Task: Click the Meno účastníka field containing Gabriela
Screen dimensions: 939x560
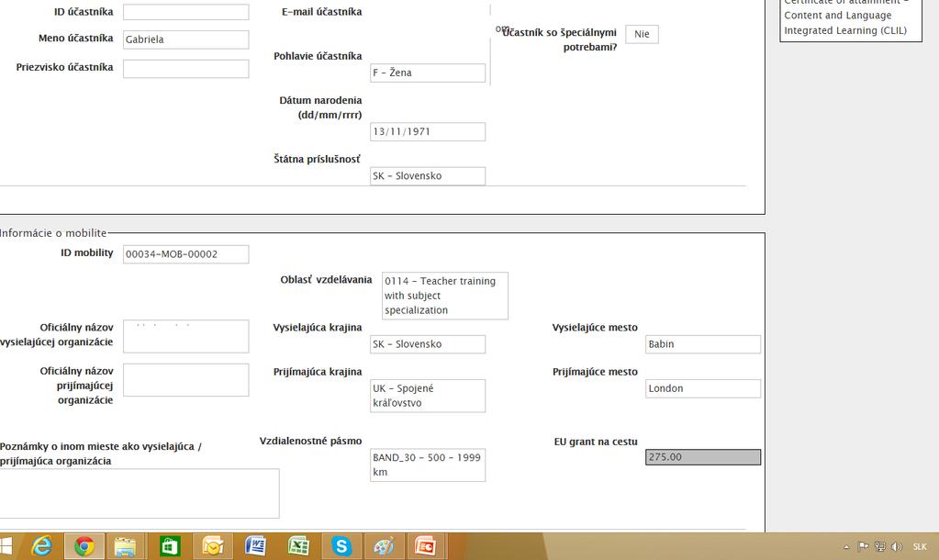Action: point(185,39)
